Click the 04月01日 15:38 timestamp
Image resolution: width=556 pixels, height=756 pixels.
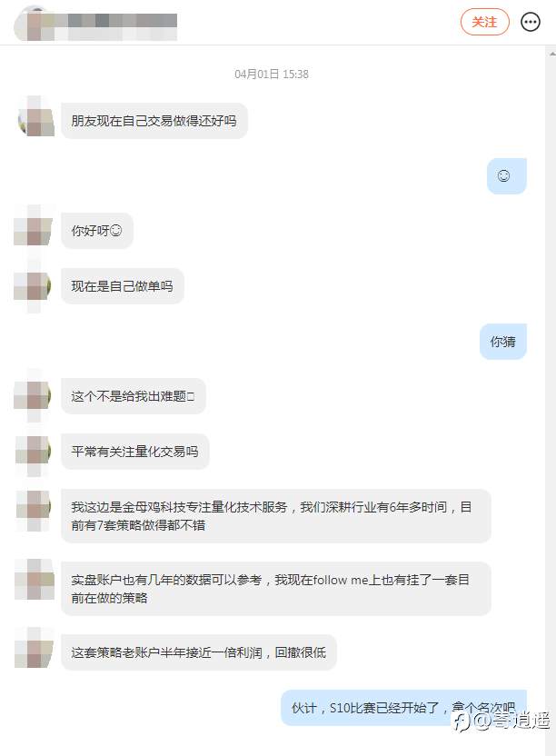point(272,74)
